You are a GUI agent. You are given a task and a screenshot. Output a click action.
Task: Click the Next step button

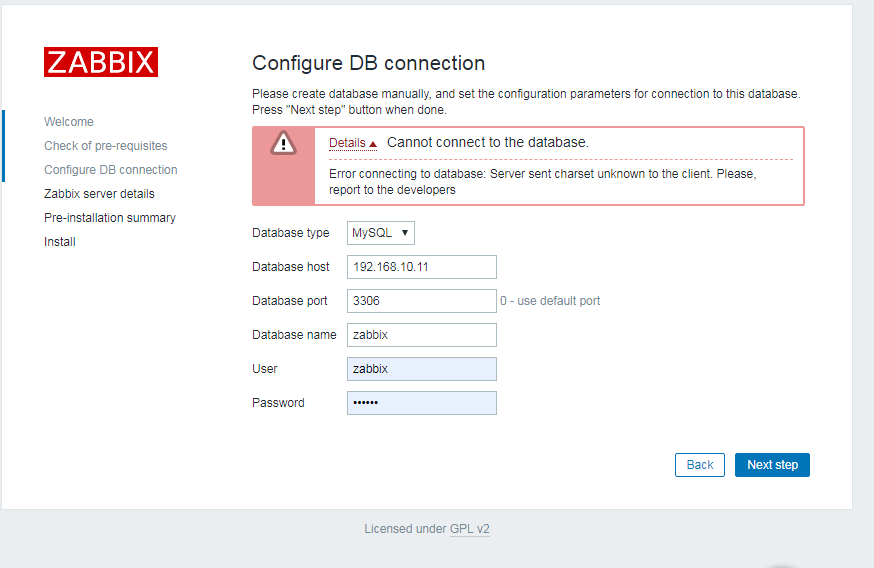tap(772, 465)
